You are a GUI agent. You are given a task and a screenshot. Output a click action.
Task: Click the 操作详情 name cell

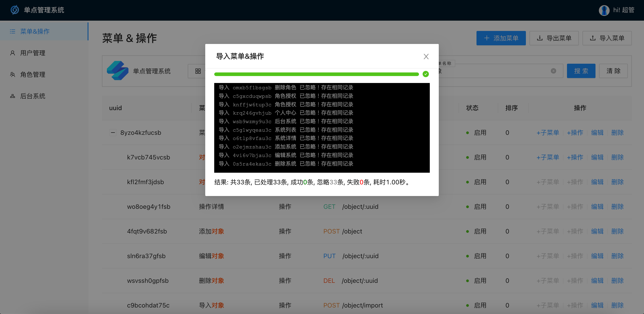(x=211, y=207)
